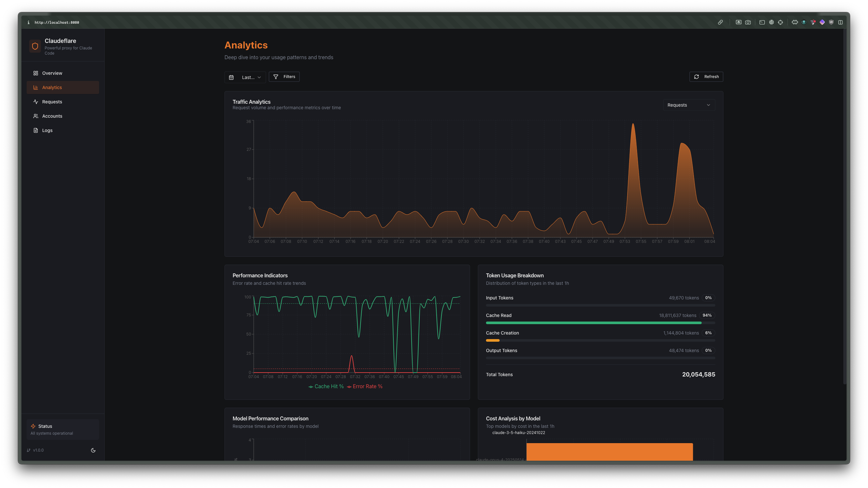Screen dimensions: 868x488
Task: Open the Requests metric dropdown on Traffic Analytics
Action: point(689,105)
